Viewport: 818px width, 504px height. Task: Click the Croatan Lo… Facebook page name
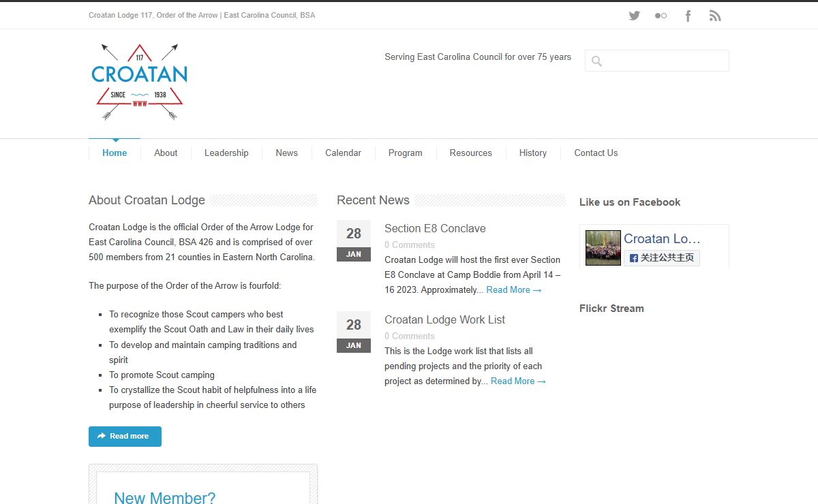click(662, 239)
